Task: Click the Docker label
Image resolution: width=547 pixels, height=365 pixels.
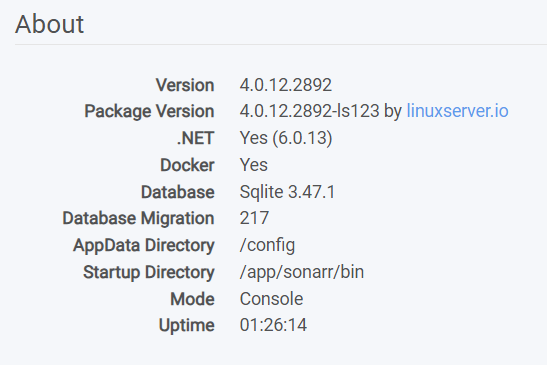Action: point(187,165)
